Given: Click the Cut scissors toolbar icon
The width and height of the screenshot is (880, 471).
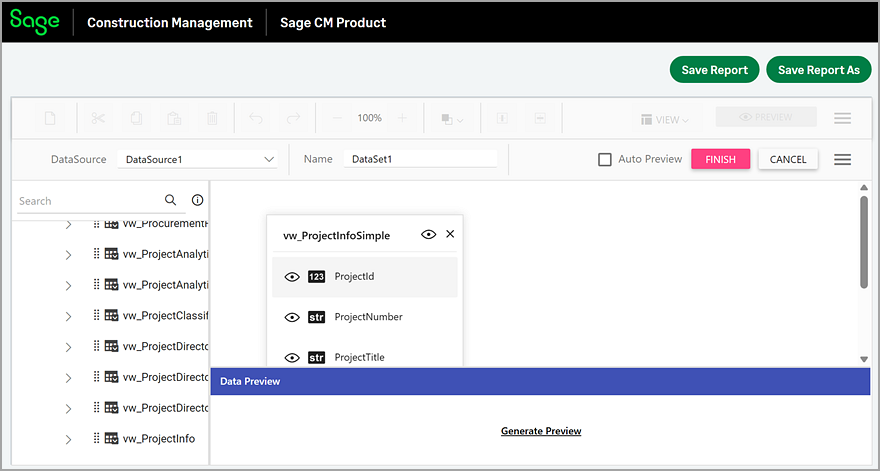Looking at the screenshot, I should coord(98,118).
